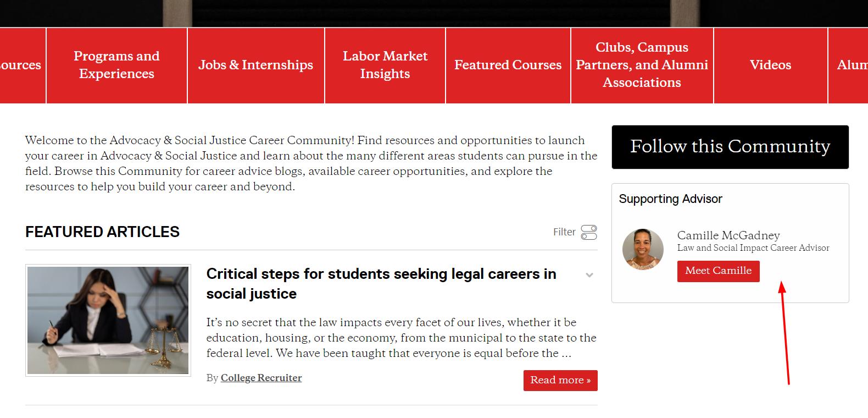The height and width of the screenshot is (418, 868).
Task: Click the Filter text label
Action: coord(564,232)
